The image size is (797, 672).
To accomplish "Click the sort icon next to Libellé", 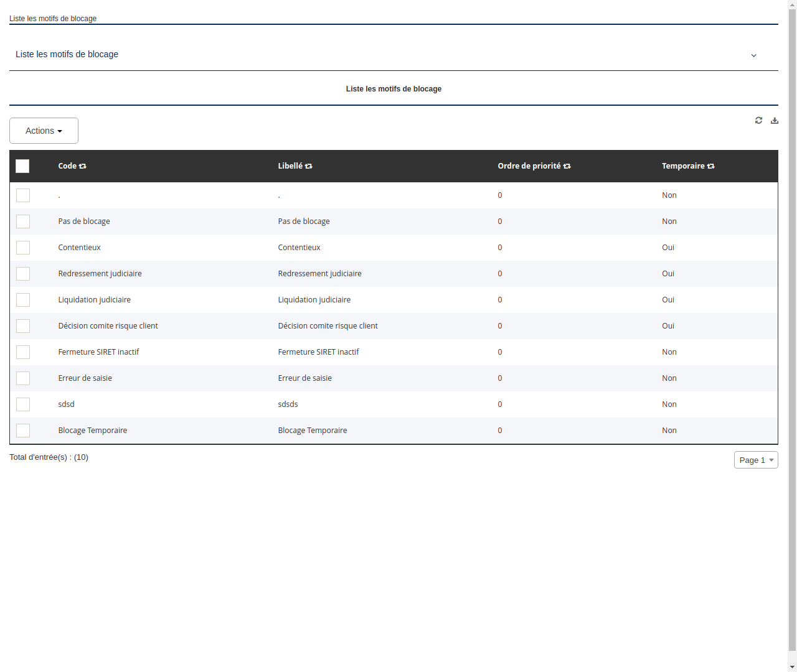I will tap(309, 166).
